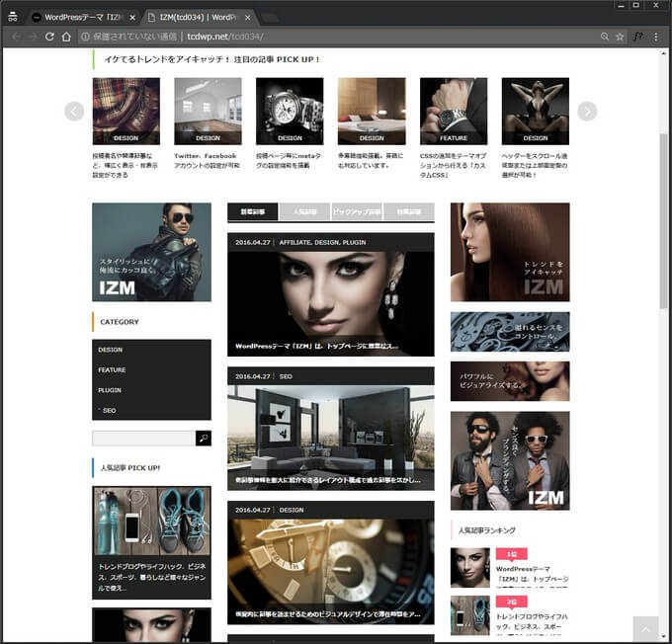Open the PLUGIN category link
Screen dimensions: 672x644
[x=110, y=390]
